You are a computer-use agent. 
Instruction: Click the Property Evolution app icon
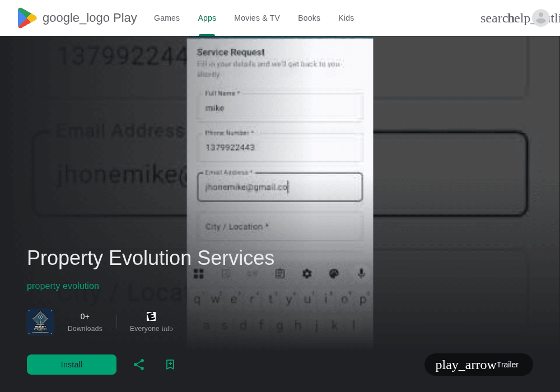pyautogui.click(x=40, y=322)
